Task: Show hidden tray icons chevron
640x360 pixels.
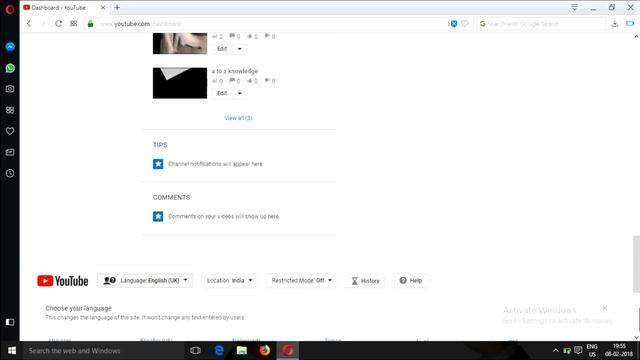Action: 556,351
